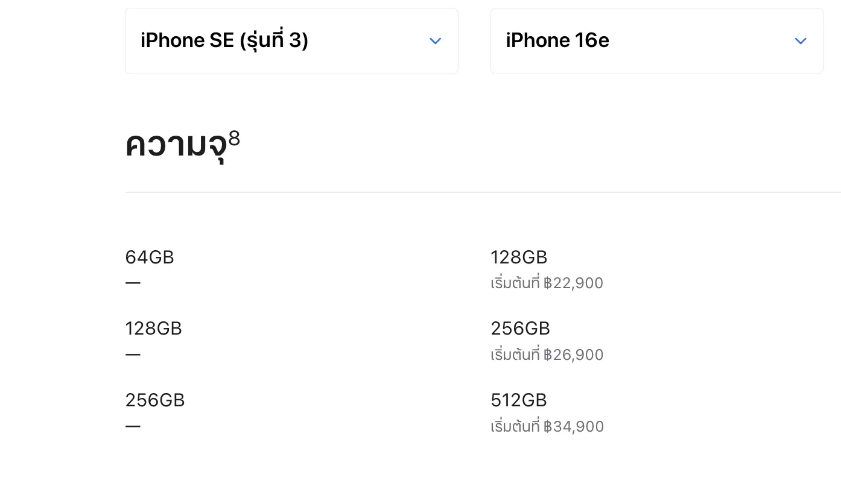Click the dash under iPhone SE 256GB
The image size is (841, 504).
coord(133,426)
